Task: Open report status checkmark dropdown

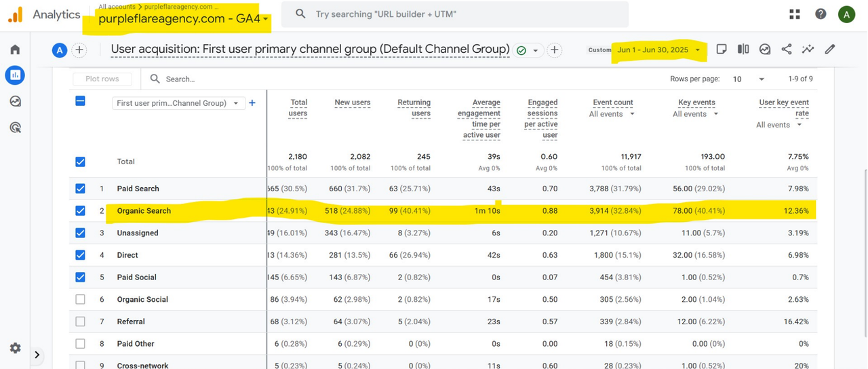Action: coord(528,50)
